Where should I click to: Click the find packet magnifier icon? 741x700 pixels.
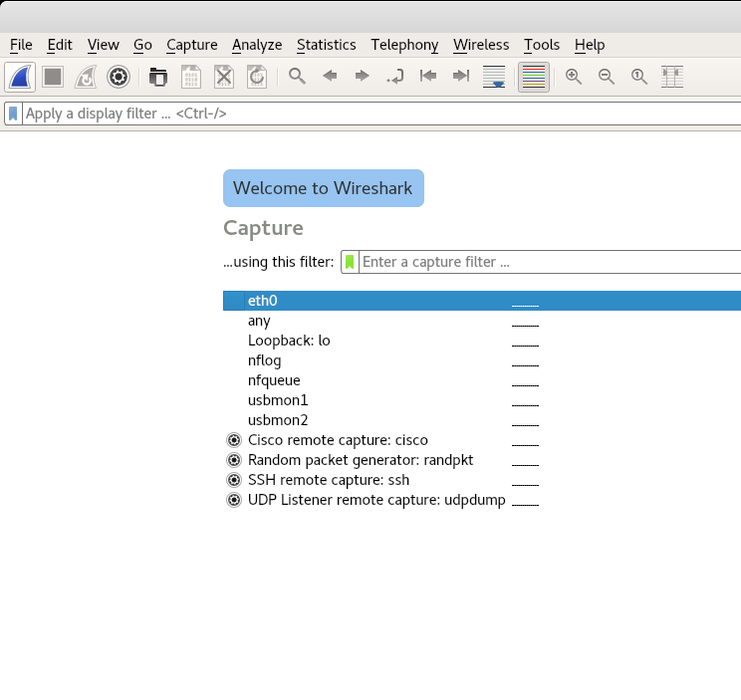pyautogui.click(x=297, y=77)
